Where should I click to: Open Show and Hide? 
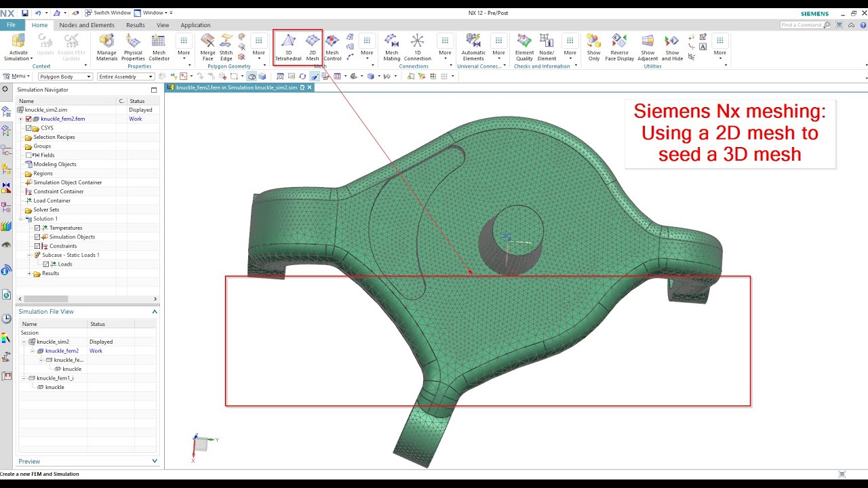pyautogui.click(x=672, y=47)
